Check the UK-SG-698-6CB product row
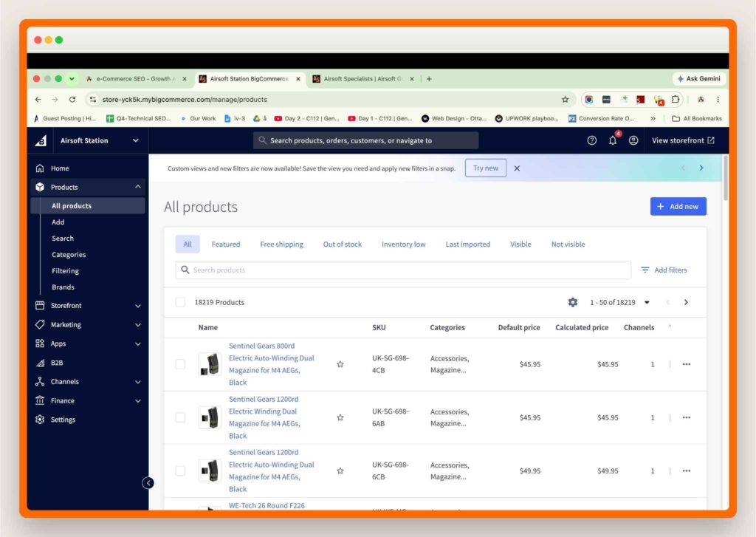Image resolution: width=756 pixels, height=537 pixels. [x=180, y=471]
